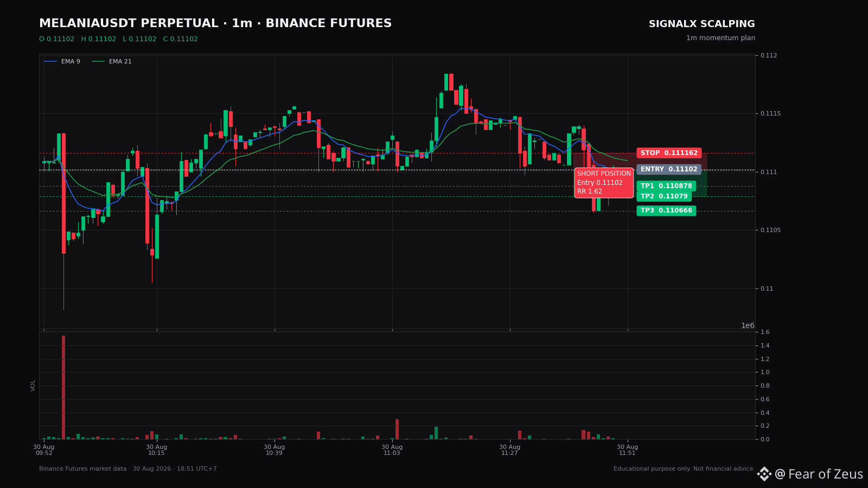Select the close price value C 0.11102
The width and height of the screenshot is (868, 488).
coord(181,39)
